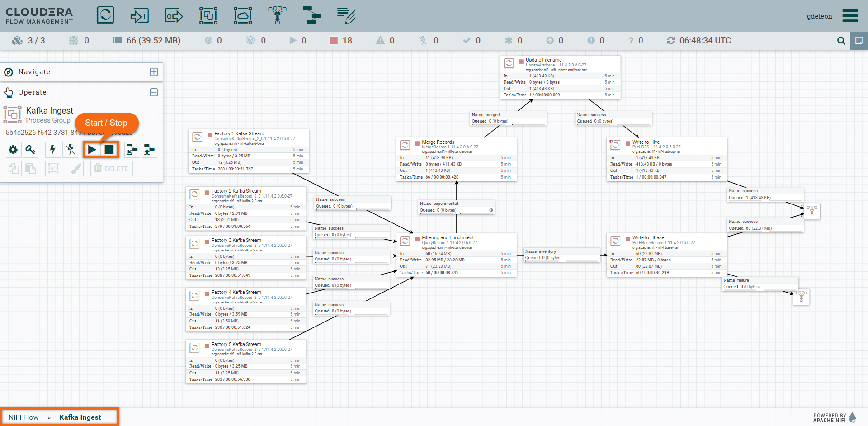The image size is (868, 426).
Task: Click the Cloudera Flow Management logo
Action: pyautogui.click(x=39, y=16)
